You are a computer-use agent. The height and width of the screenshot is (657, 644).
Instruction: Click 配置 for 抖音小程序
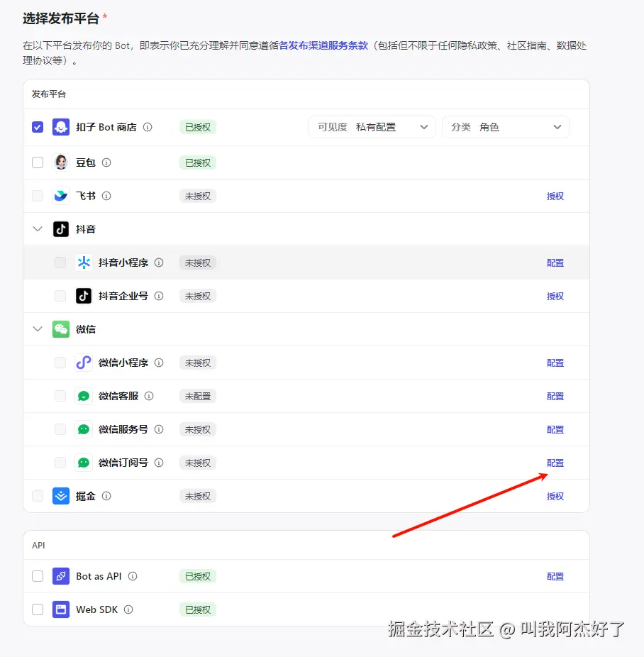(x=555, y=263)
